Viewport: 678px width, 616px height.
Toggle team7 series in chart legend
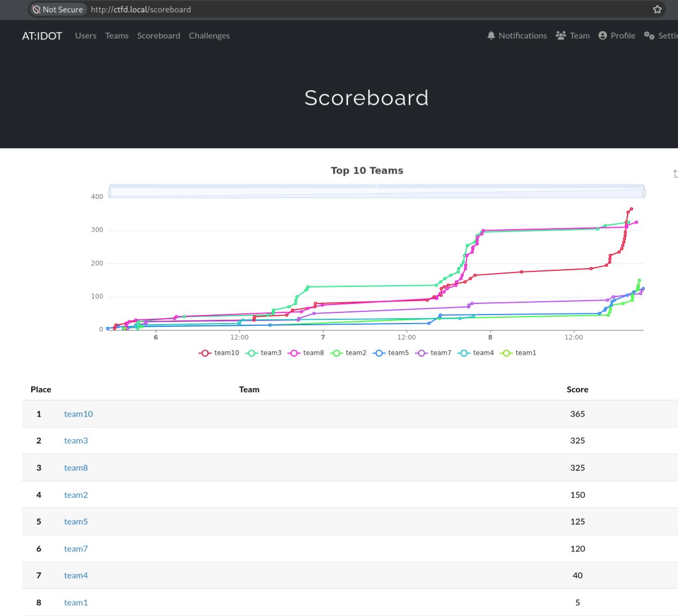pyautogui.click(x=433, y=353)
